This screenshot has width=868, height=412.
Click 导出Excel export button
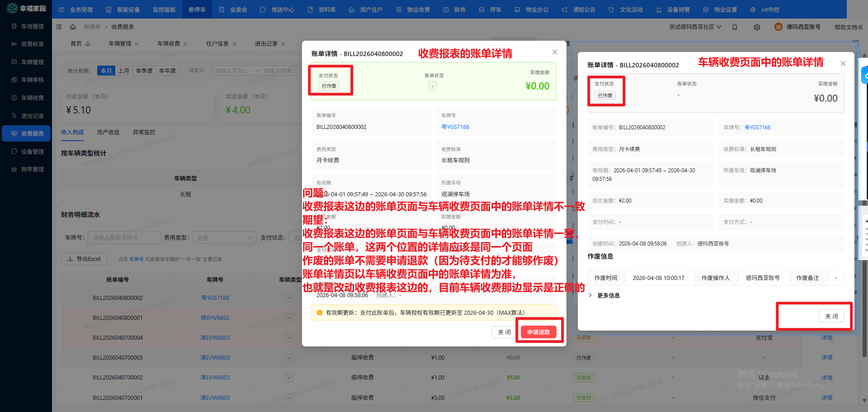[x=84, y=259]
